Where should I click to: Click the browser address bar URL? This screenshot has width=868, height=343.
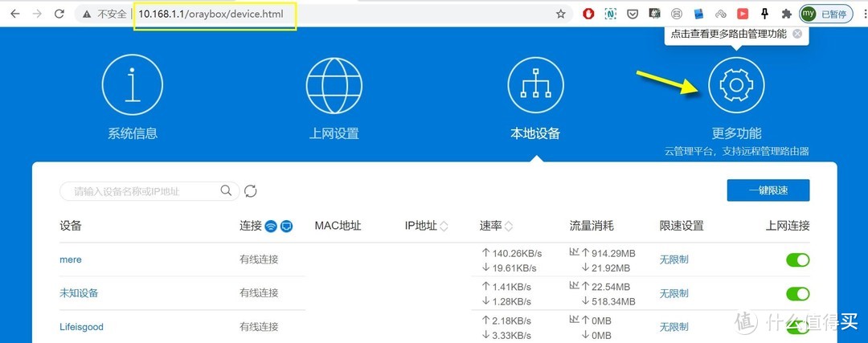click(x=211, y=14)
